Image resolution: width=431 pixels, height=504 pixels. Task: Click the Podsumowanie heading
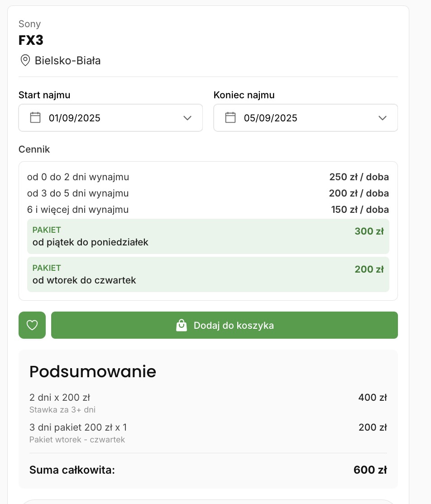tap(93, 371)
